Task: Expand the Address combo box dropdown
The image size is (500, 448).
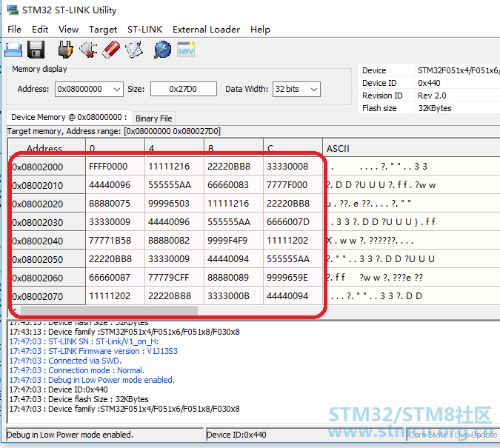Action: 117,90
